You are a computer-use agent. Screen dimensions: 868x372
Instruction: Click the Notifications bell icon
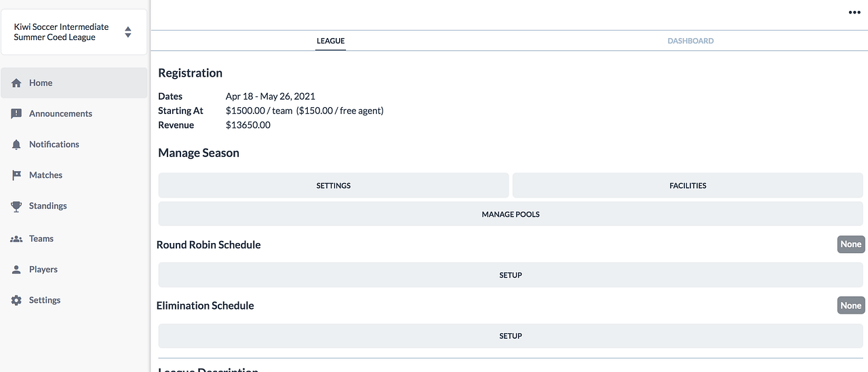pos(17,145)
